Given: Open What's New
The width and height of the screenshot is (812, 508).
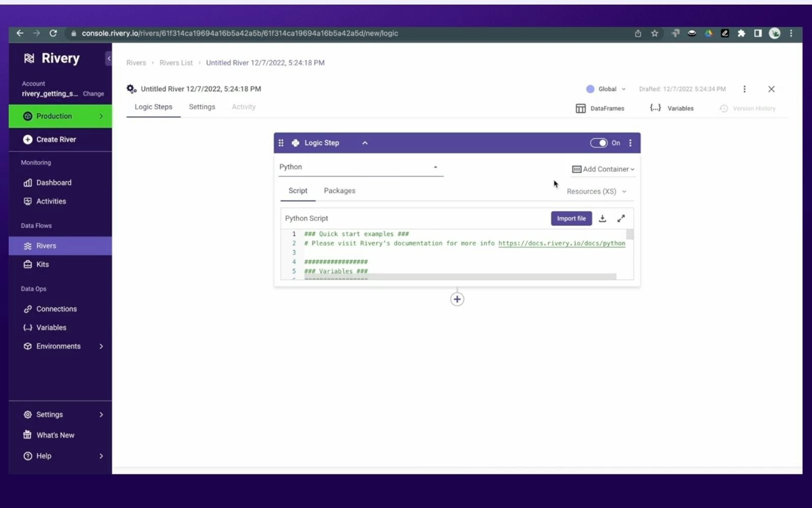Looking at the screenshot, I should (x=49, y=435).
